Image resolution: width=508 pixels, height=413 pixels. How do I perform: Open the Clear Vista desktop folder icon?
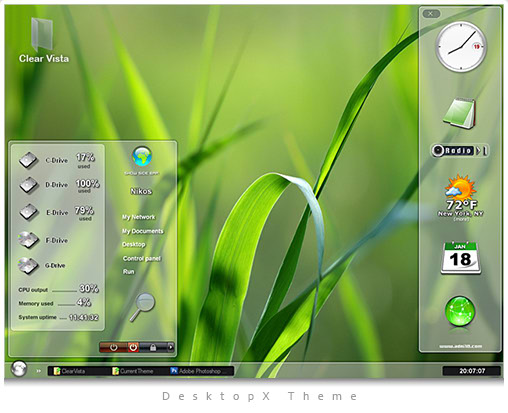[42, 35]
